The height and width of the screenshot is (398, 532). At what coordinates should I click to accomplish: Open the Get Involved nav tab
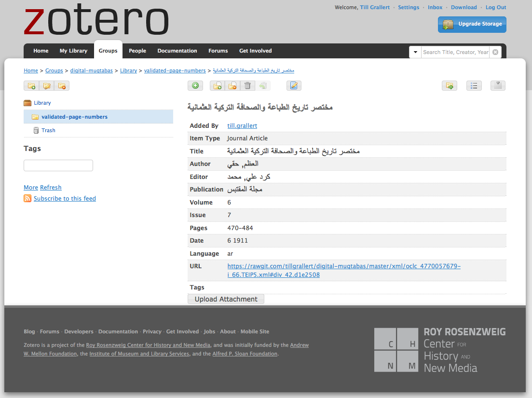(x=256, y=51)
